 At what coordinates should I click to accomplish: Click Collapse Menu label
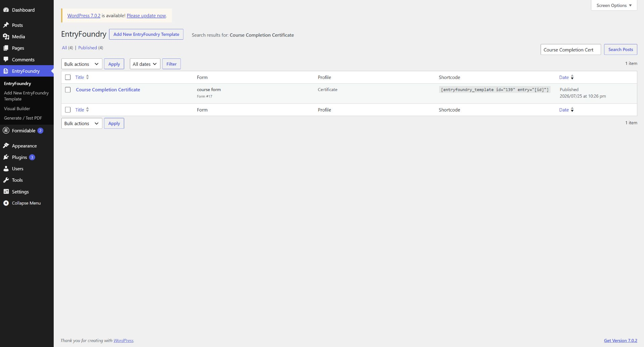pyautogui.click(x=26, y=203)
